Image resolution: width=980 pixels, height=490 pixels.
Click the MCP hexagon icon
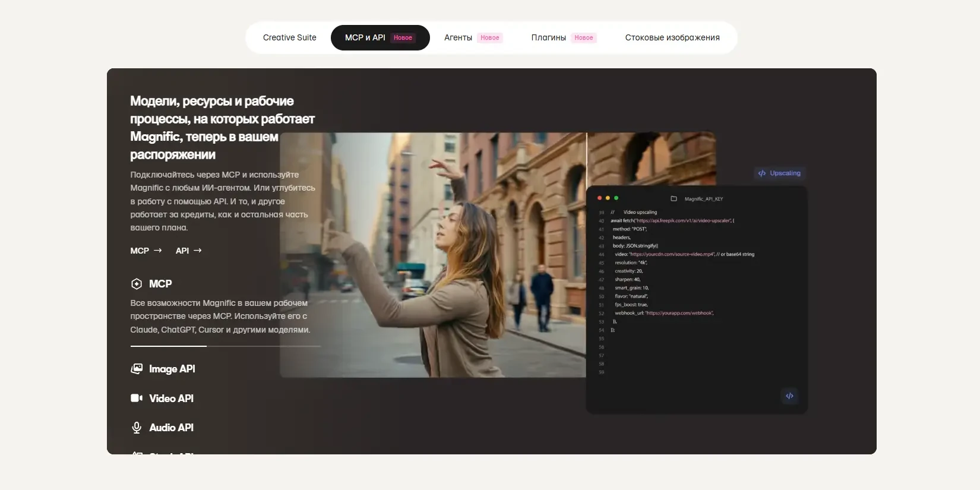coord(137,284)
